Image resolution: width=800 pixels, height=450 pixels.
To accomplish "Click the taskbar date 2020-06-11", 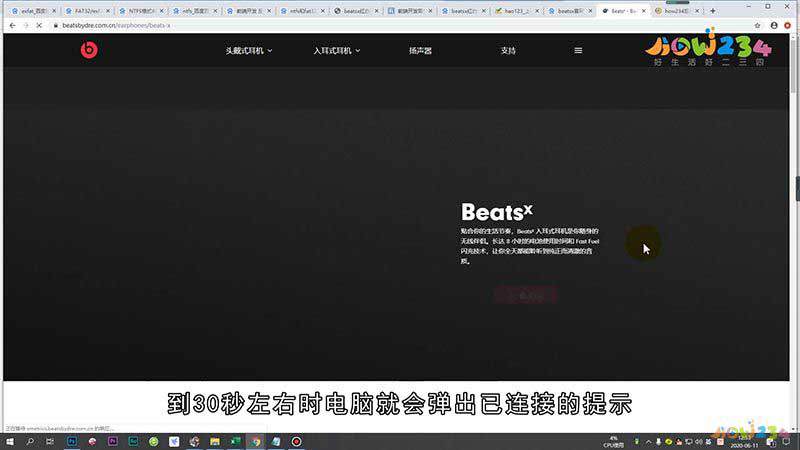I will [x=744, y=445].
